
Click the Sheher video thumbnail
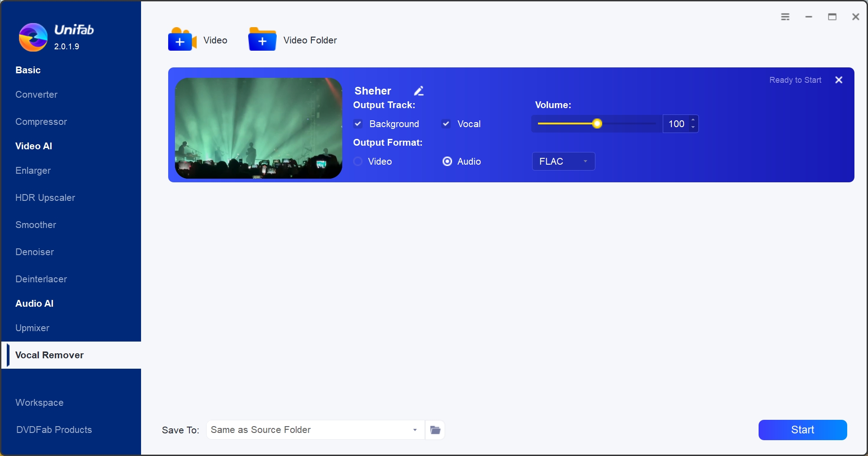258,128
